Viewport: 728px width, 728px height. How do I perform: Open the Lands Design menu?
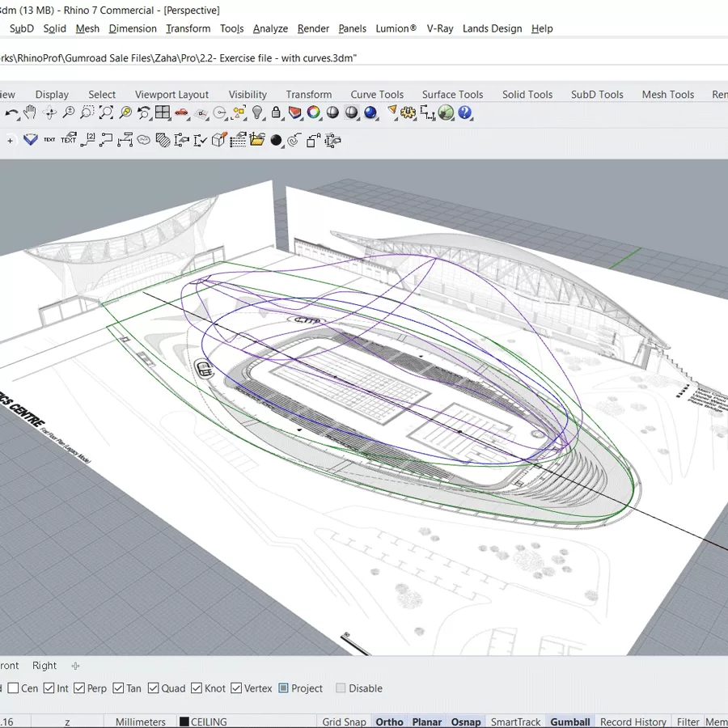click(492, 29)
